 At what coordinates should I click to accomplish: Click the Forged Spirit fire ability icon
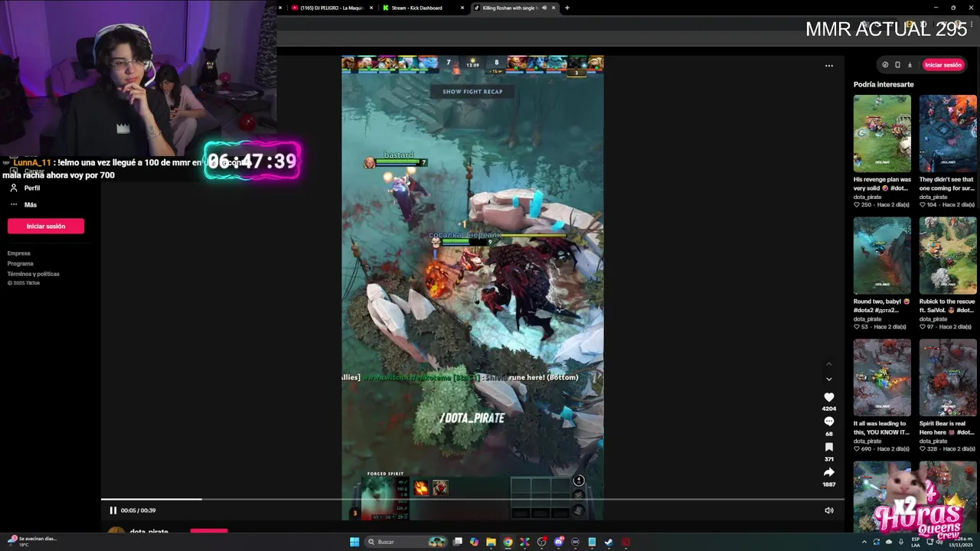click(x=421, y=487)
